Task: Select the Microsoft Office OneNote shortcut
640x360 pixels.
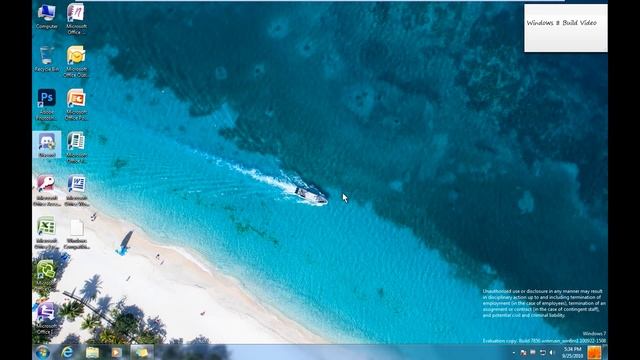Action: coord(76,18)
